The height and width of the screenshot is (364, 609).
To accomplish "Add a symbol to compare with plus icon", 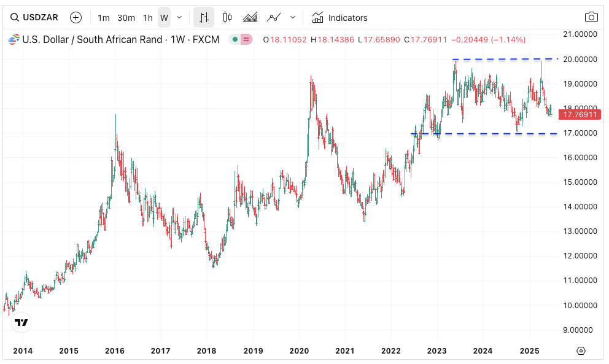I will coord(76,18).
